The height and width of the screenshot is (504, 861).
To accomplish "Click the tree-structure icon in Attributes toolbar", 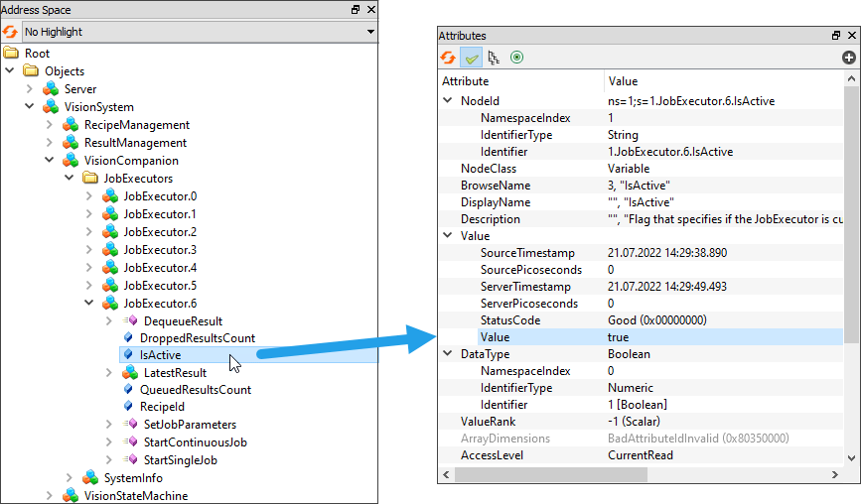I will 494,58.
